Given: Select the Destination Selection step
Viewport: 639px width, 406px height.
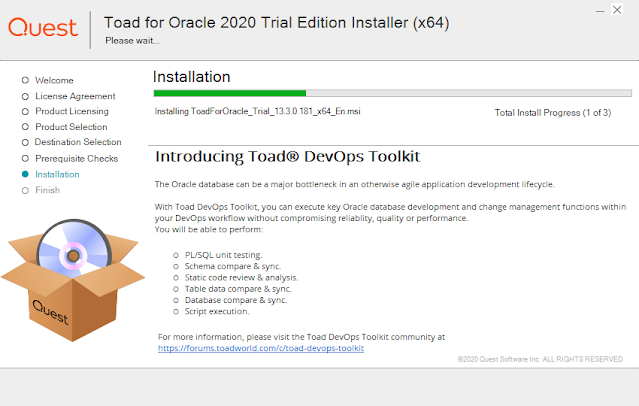Looking at the screenshot, I should click(78, 142).
